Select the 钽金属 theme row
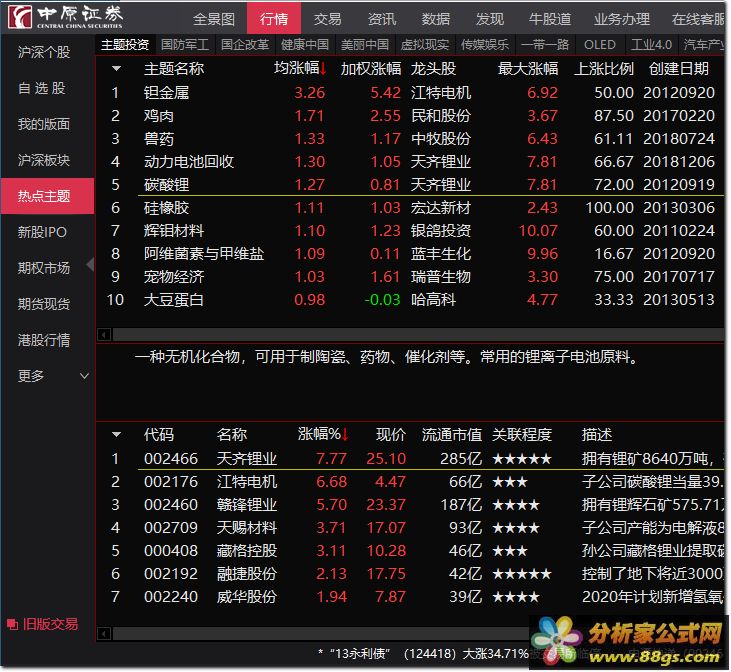 (410, 92)
